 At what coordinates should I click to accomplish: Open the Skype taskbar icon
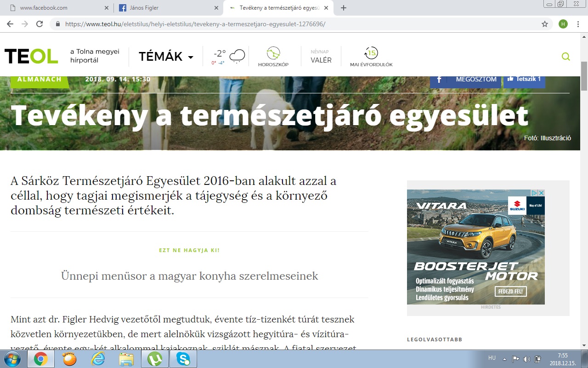click(183, 359)
